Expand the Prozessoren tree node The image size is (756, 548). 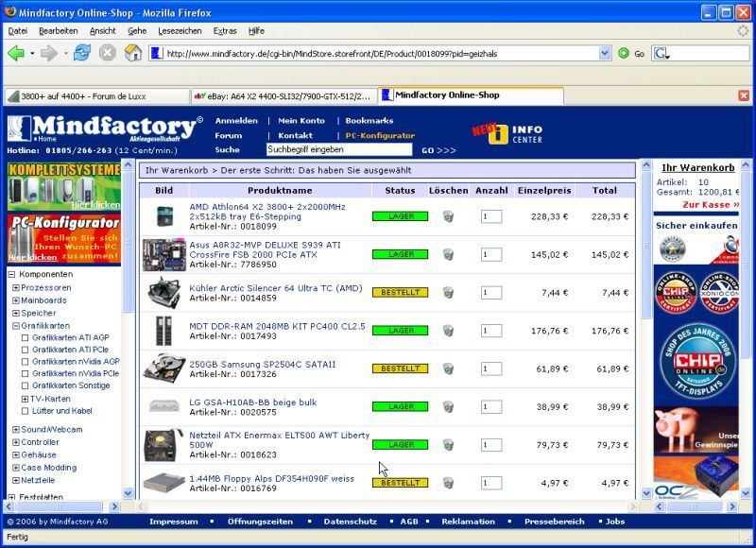coord(16,288)
